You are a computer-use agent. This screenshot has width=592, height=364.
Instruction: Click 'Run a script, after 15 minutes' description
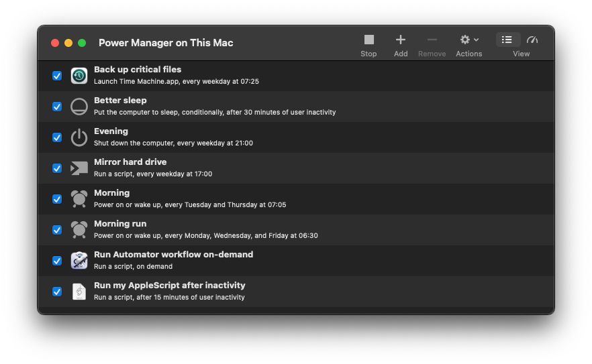tap(169, 297)
